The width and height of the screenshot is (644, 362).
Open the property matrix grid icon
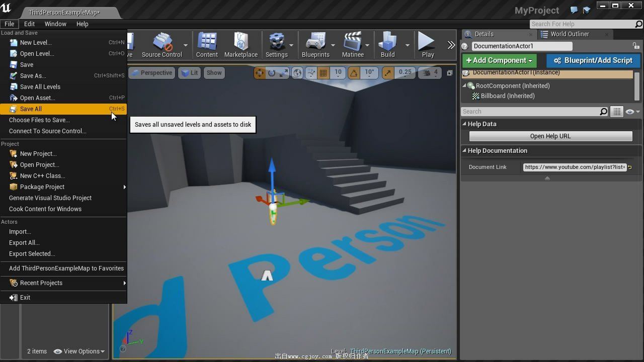pyautogui.click(x=617, y=112)
